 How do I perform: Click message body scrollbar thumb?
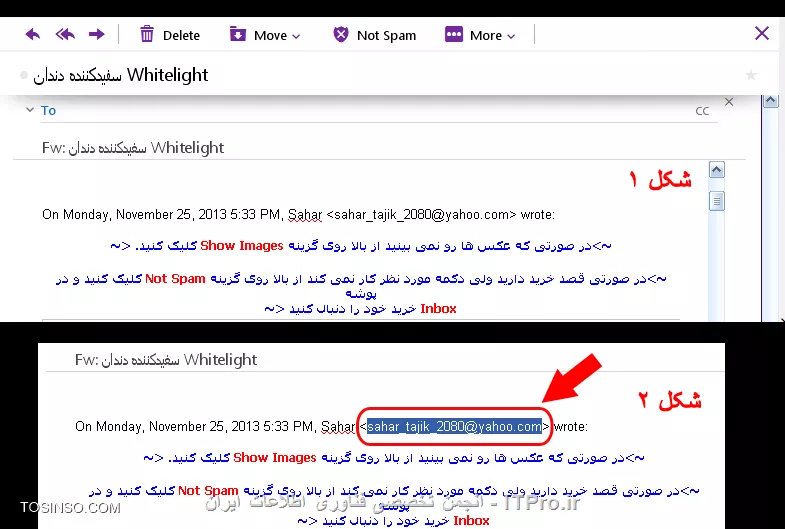716,201
